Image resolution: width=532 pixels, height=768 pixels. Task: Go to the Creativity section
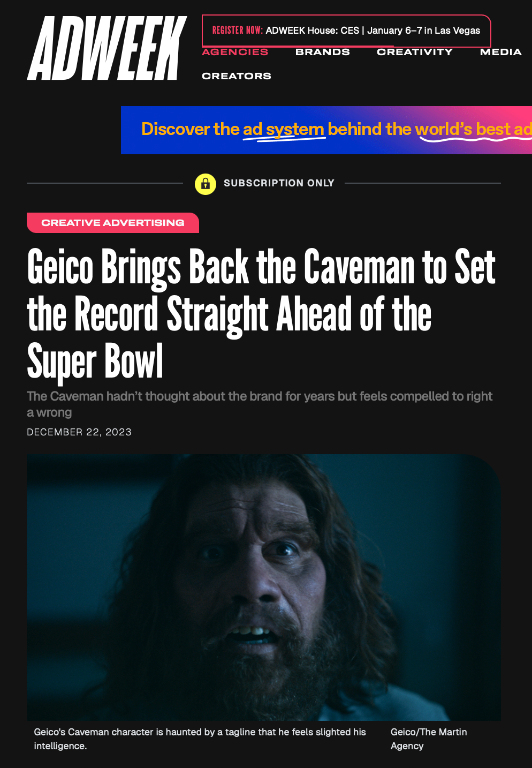pos(415,52)
